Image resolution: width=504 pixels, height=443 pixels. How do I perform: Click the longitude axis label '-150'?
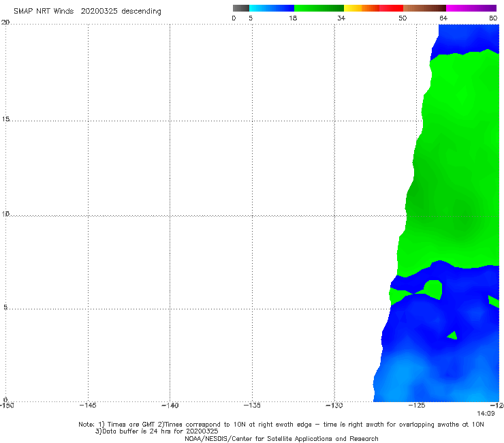(7, 406)
